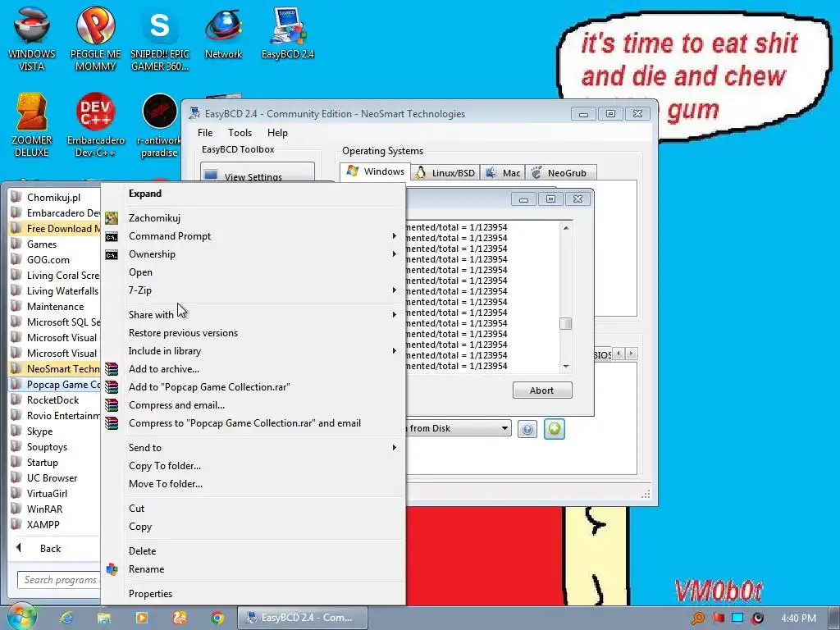The height and width of the screenshot is (630, 840).
Task: Click the log scrollbar up arrow
Action: click(x=566, y=228)
